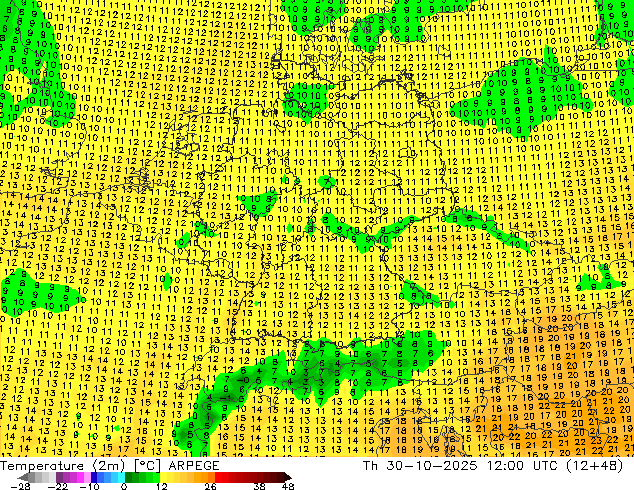Pick the cyan legend swatch left of 0
This screenshot has width=634, height=490.
point(121,477)
